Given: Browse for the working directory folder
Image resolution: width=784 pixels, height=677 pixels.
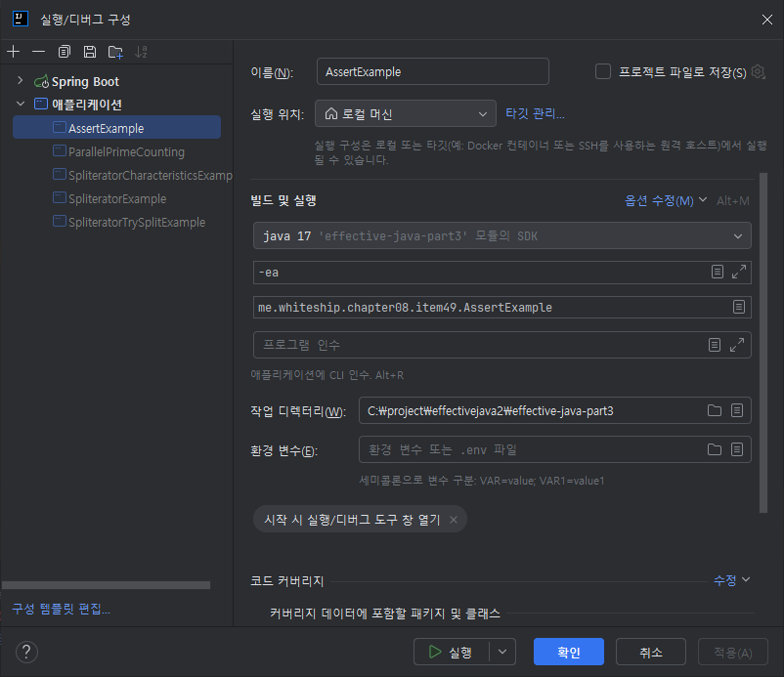Looking at the screenshot, I should (715, 410).
